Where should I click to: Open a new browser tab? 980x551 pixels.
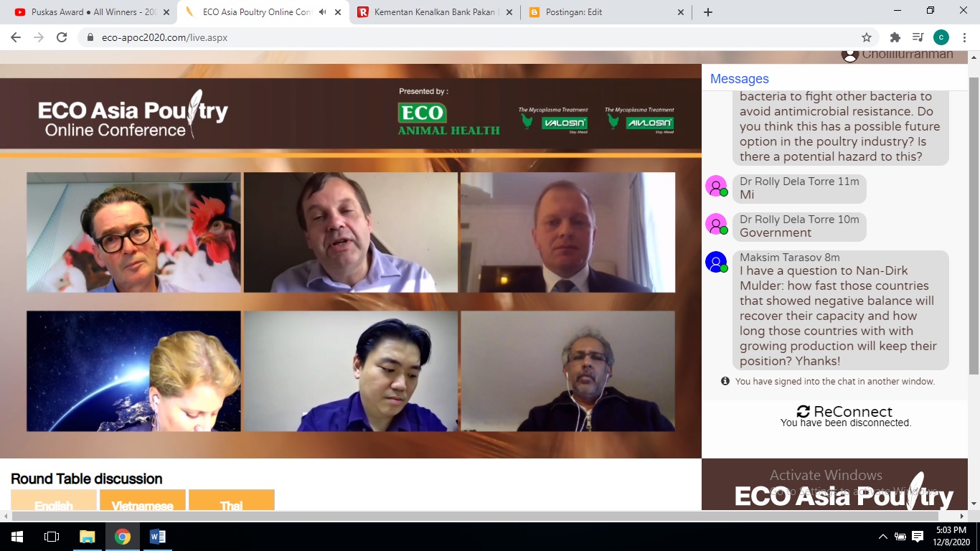tap(708, 12)
